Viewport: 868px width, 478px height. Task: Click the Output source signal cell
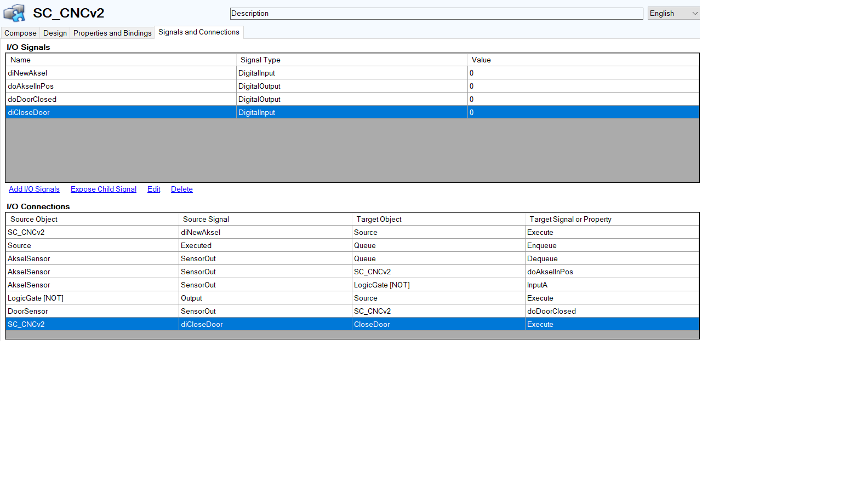coord(265,298)
